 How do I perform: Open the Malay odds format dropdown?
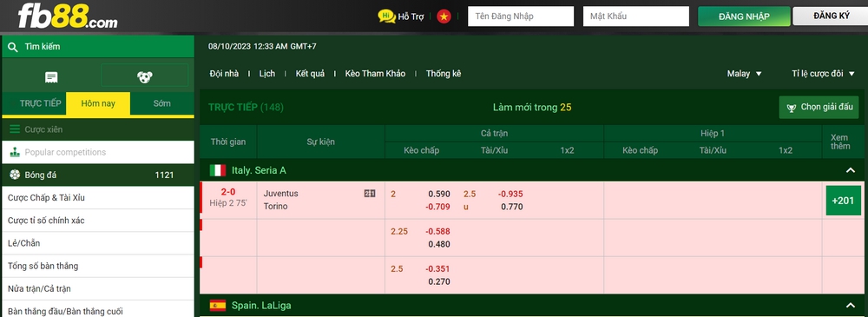[x=745, y=74]
